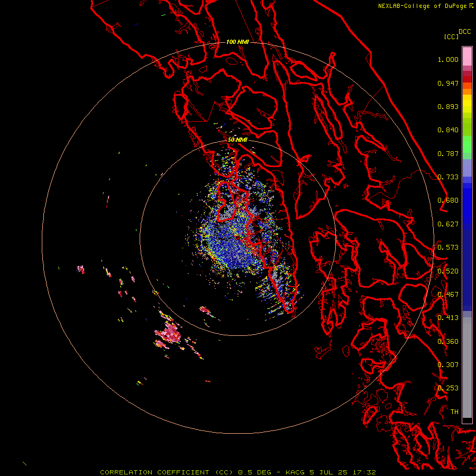Pick the gray segment of the color bar
Image resolution: width=476 pixels, height=476 pixels.
(467, 368)
